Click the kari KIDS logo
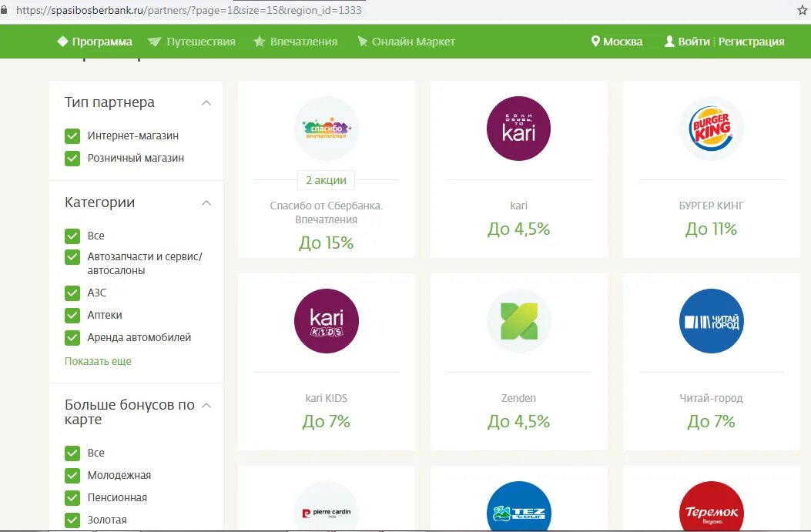 coord(327,321)
